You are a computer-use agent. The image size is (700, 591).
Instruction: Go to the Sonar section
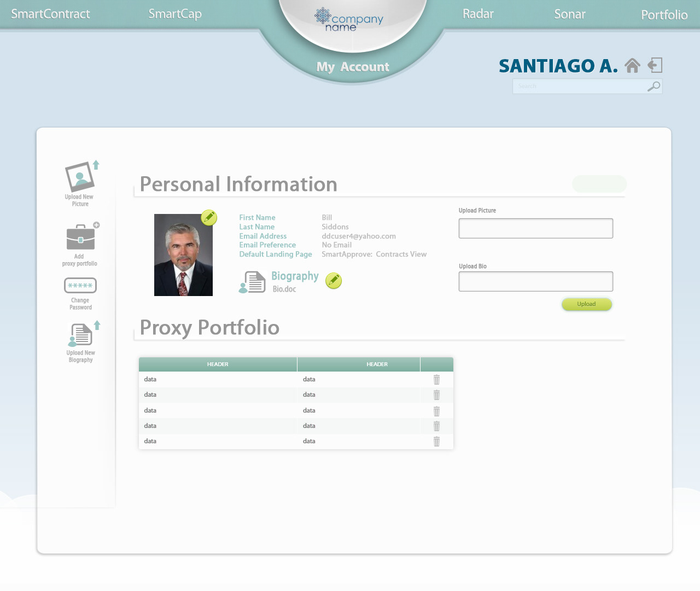click(570, 14)
